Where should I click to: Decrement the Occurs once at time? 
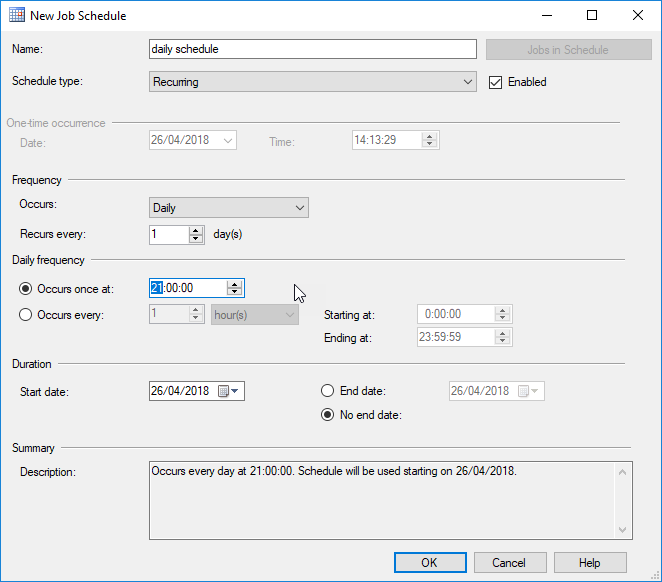tap(234, 293)
